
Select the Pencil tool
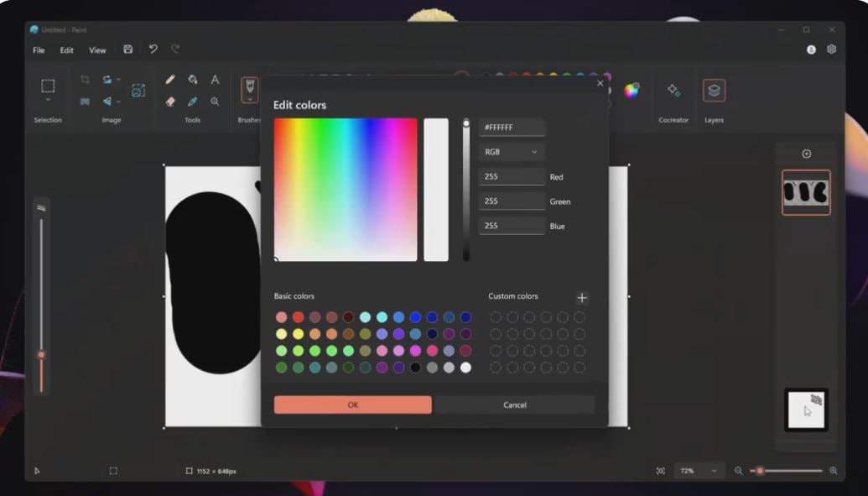point(170,80)
